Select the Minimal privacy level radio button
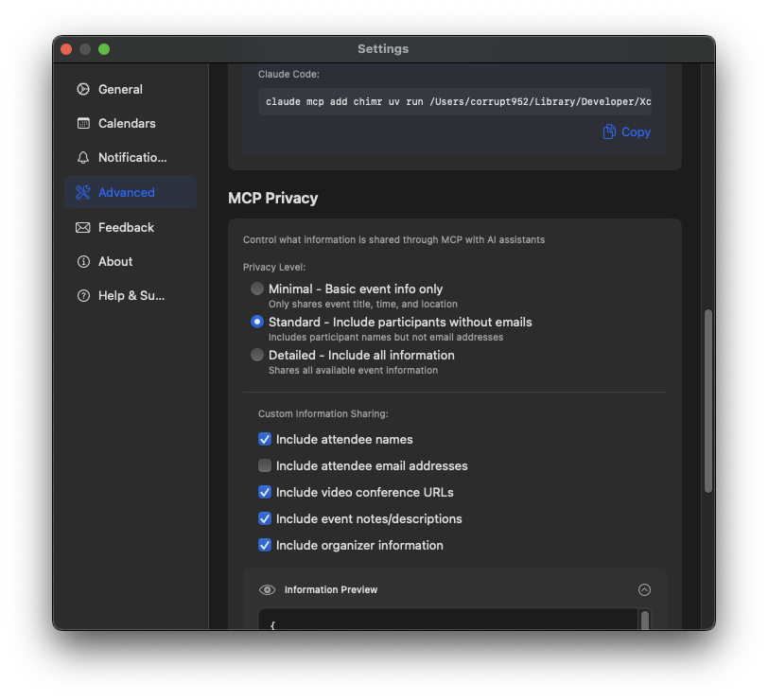Screen dimensions: 768x700 [256, 289]
